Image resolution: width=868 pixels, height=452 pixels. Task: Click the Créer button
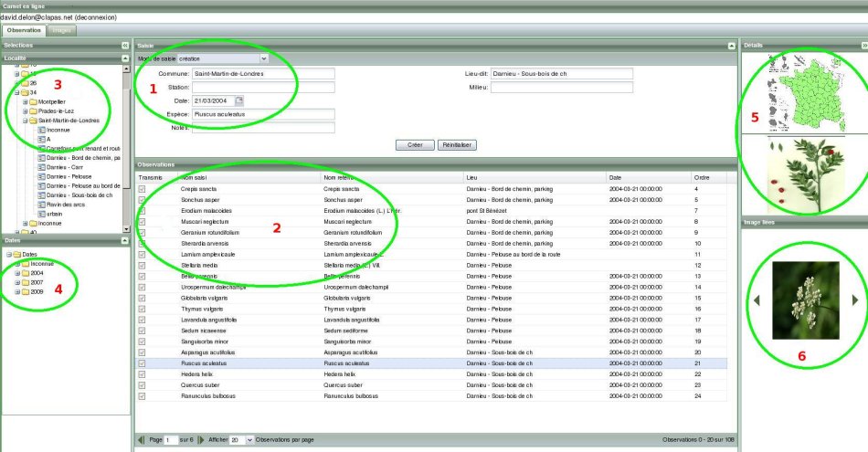point(414,145)
